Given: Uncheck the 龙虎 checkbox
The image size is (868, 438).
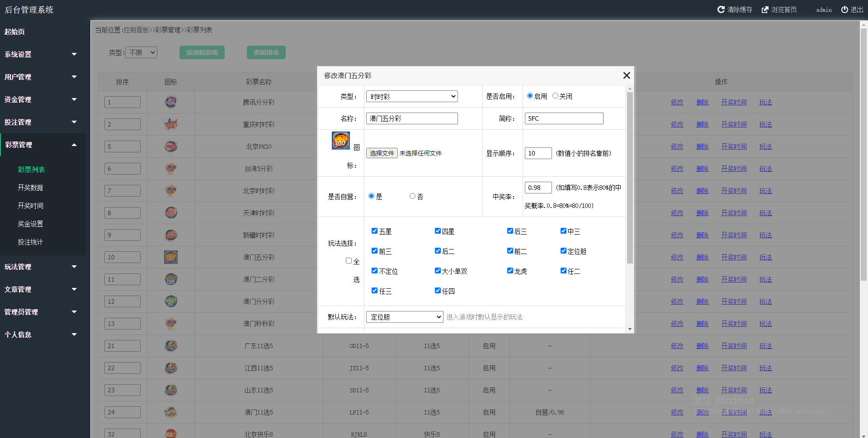Looking at the screenshot, I should point(510,271).
